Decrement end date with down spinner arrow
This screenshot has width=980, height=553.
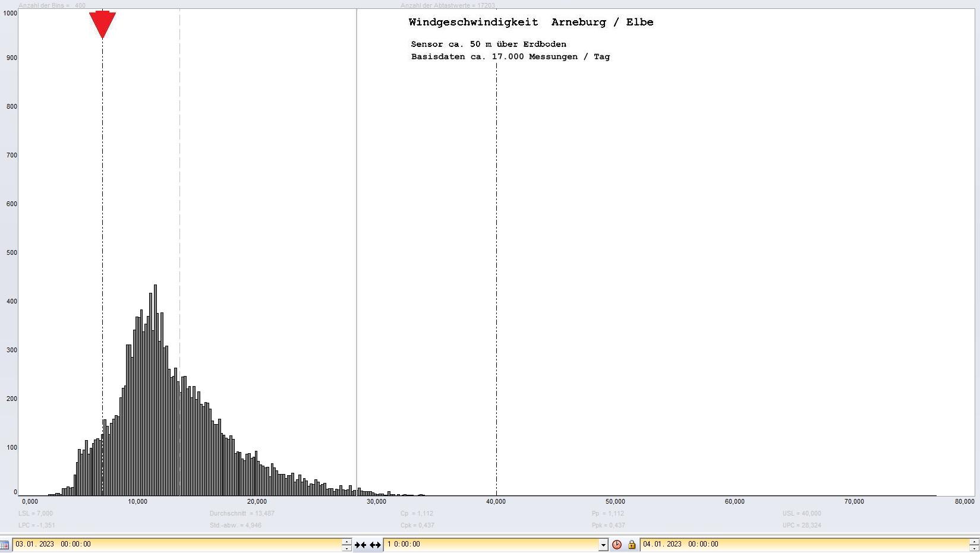(x=973, y=548)
